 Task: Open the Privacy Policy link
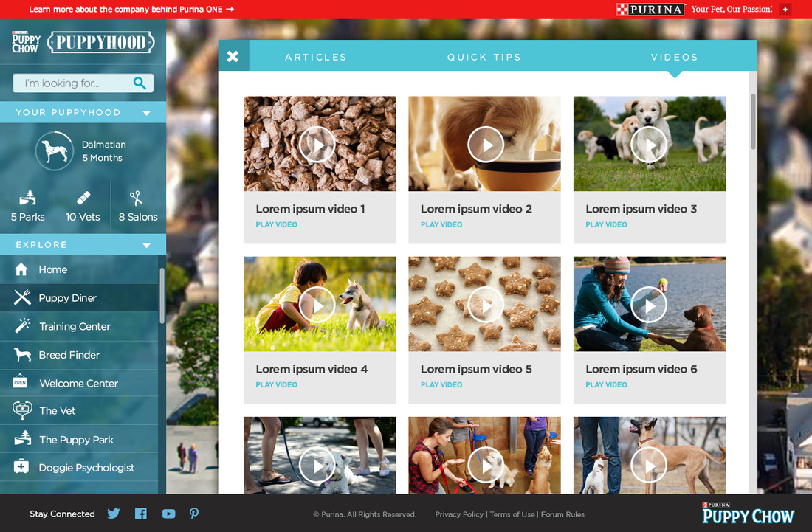459,514
